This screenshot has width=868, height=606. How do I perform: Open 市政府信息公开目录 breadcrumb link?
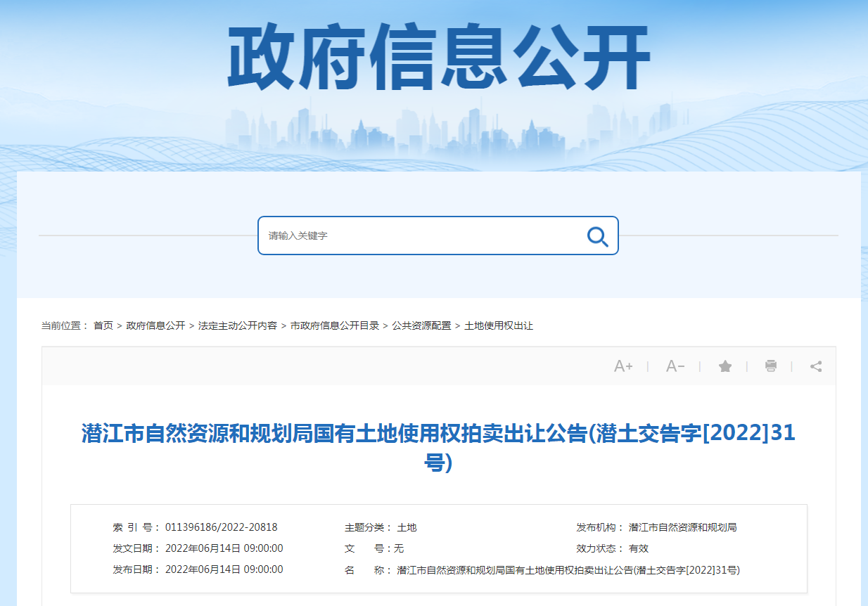point(335,325)
